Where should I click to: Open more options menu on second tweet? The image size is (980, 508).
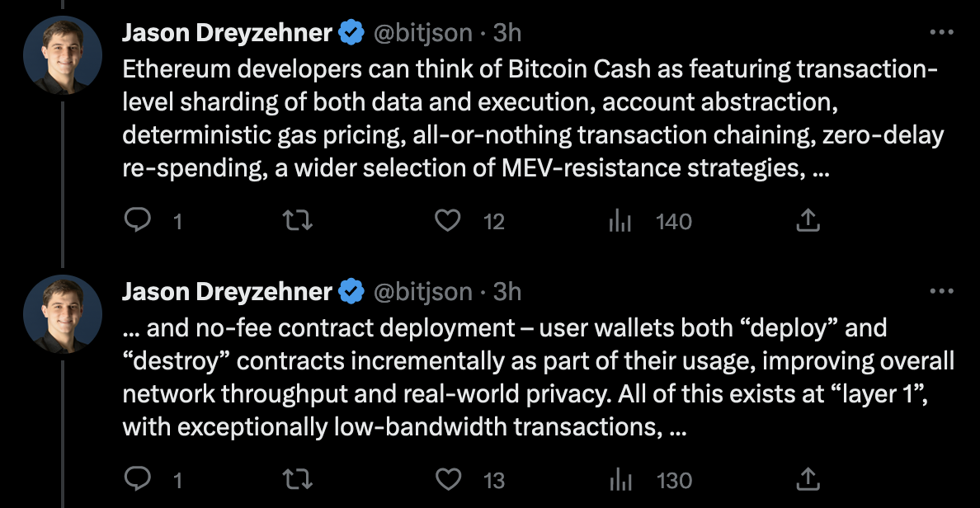(x=941, y=291)
